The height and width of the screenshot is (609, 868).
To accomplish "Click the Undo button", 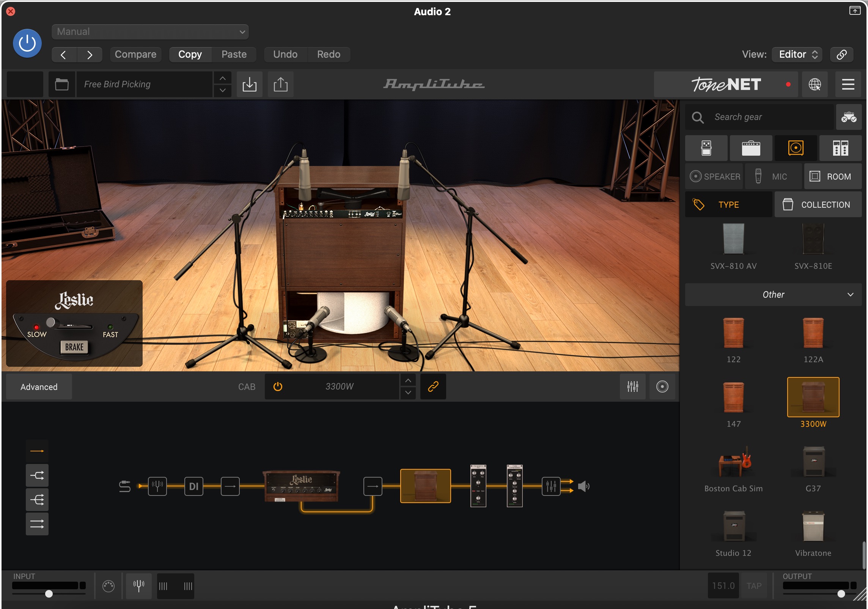I will [x=285, y=55].
